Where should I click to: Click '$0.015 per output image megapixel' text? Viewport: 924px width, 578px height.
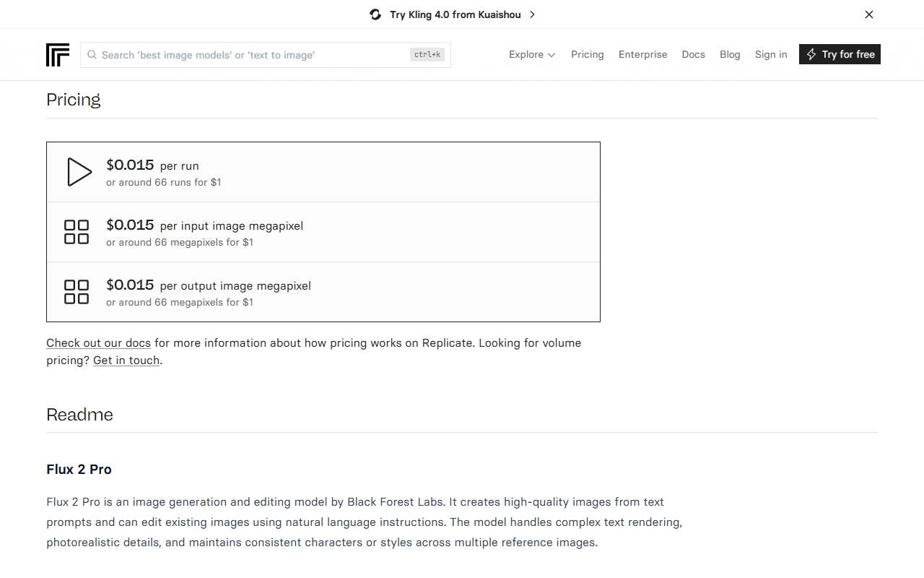click(x=209, y=285)
